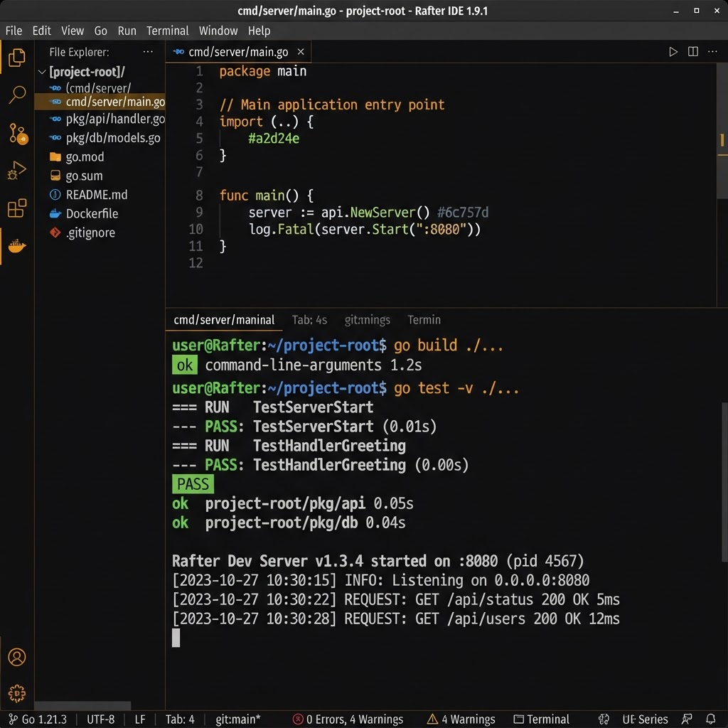Click the git:main* branch indicator
728x728 pixels.
click(x=237, y=719)
